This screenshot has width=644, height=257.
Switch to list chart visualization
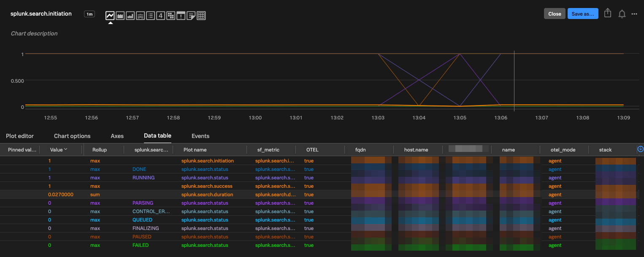coord(151,16)
